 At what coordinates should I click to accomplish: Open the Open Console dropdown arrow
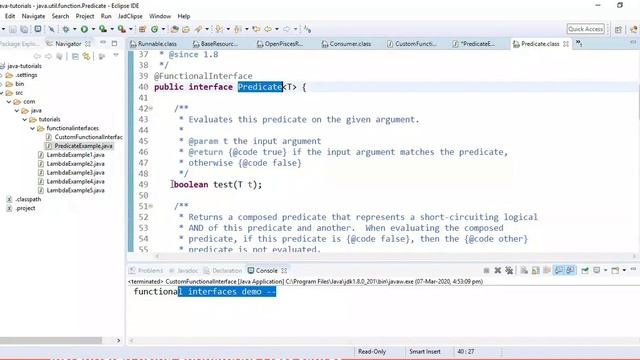click(624, 271)
